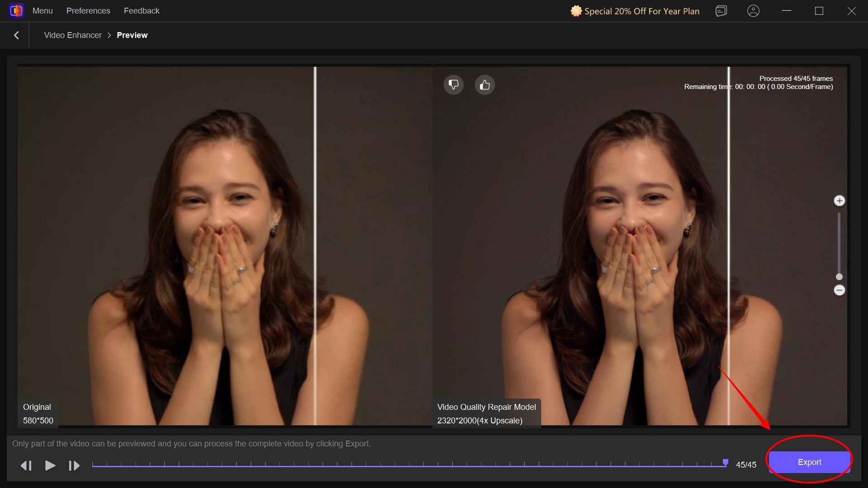
Task: Return via the Video Enhancer breadcrumb
Action: [72, 35]
